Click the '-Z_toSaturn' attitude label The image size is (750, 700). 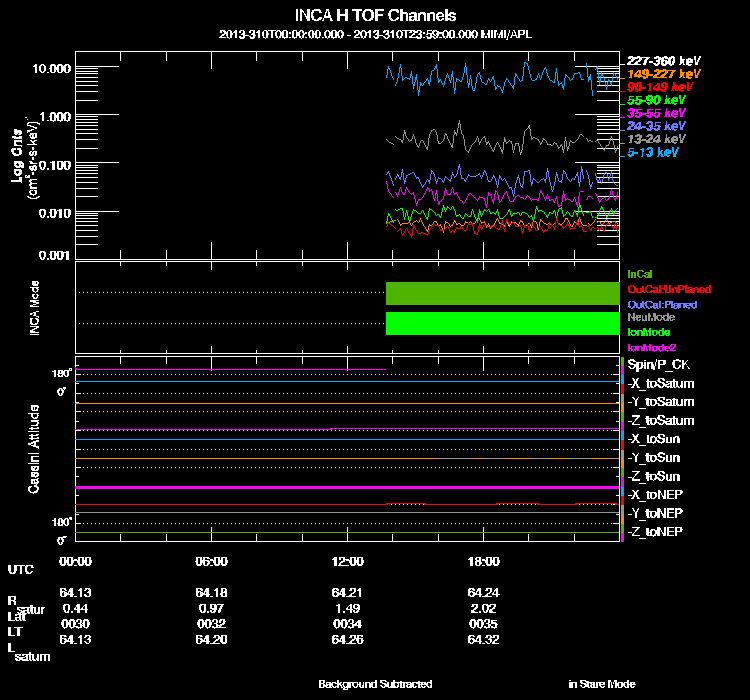661,421
